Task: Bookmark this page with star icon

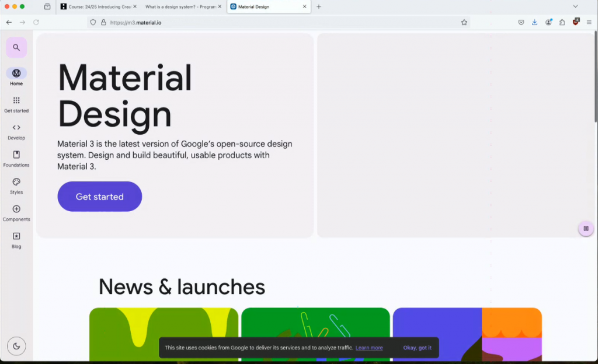Action: 464,22
